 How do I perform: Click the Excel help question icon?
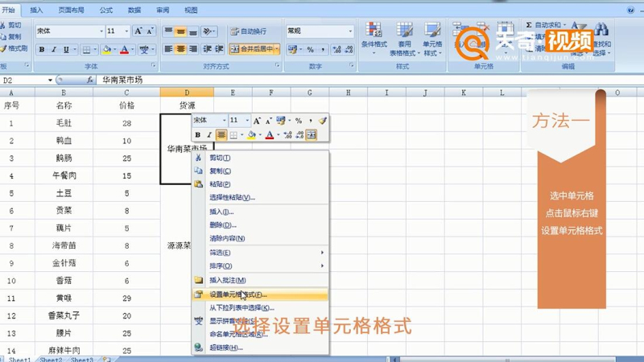(630, 10)
